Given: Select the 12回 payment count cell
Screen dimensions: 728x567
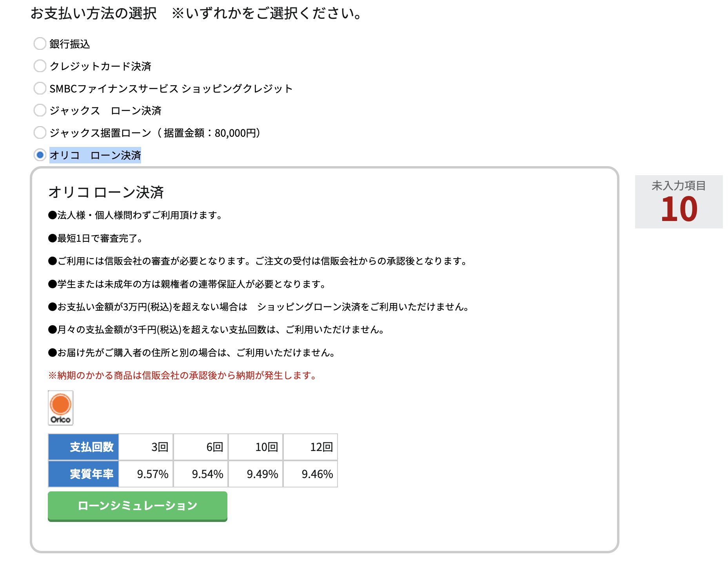Looking at the screenshot, I should 310,447.
